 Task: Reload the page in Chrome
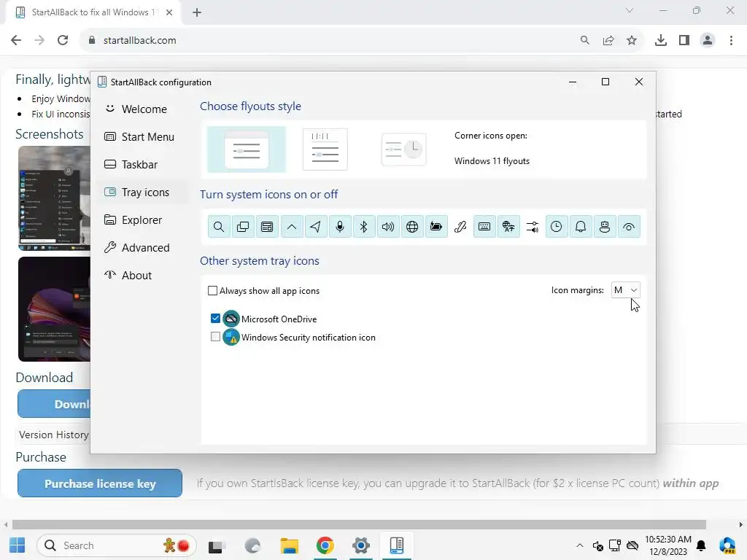63,41
